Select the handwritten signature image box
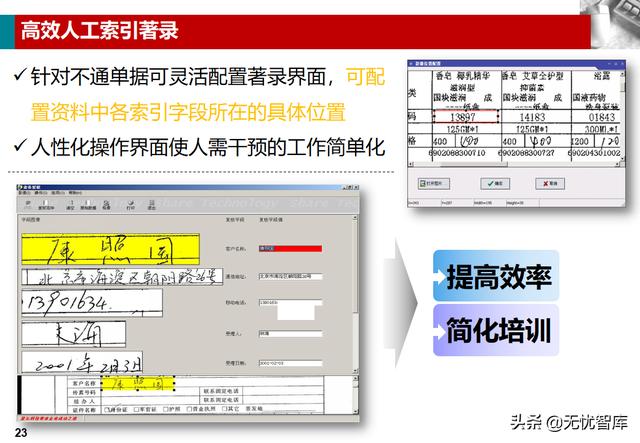640x443 pixels. (x=73, y=334)
